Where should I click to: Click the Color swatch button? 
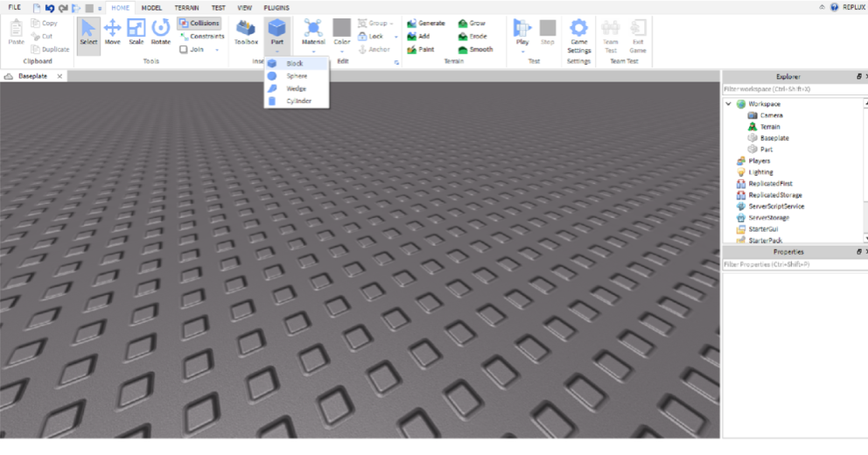[x=341, y=28]
